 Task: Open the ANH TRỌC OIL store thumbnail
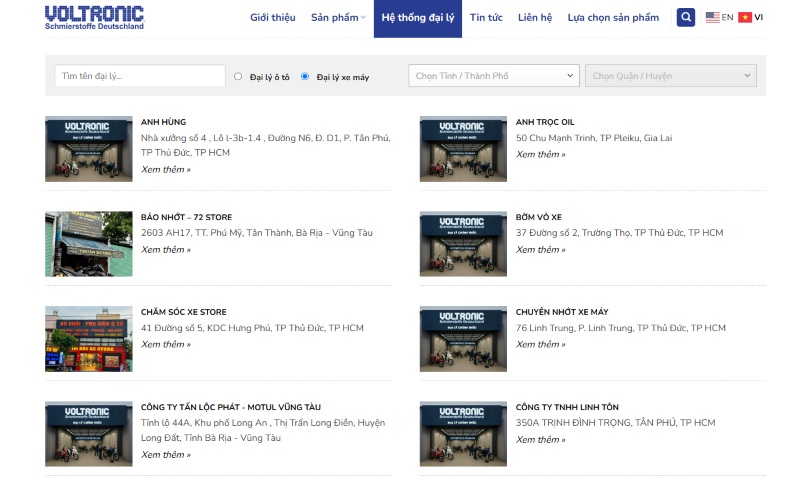(x=463, y=149)
